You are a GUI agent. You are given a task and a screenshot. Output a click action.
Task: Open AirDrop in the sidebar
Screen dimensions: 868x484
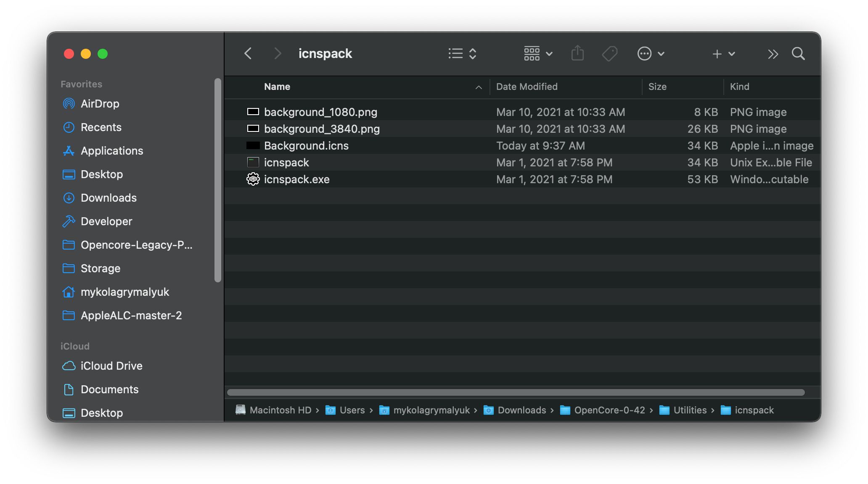tap(100, 104)
